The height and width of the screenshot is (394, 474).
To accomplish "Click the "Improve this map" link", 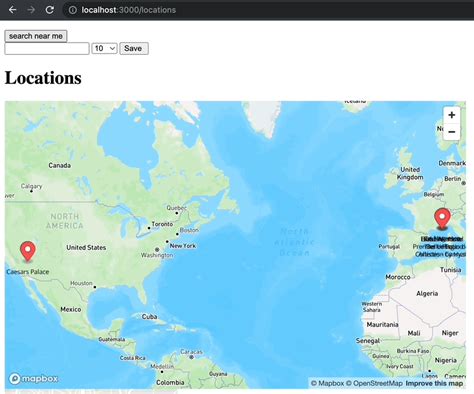I will tap(434, 383).
